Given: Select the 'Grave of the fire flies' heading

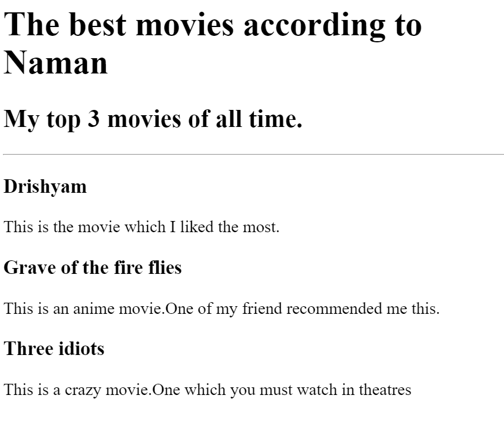Looking at the screenshot, I should (93, 268).
